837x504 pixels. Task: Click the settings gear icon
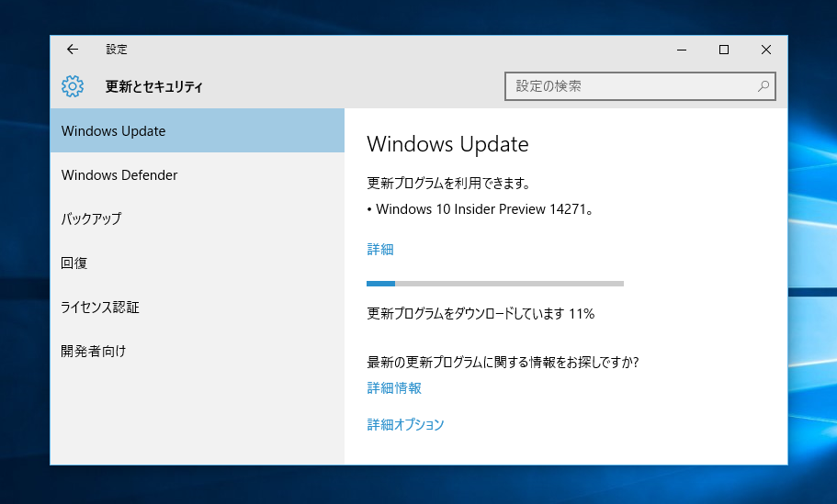(73, 86)
